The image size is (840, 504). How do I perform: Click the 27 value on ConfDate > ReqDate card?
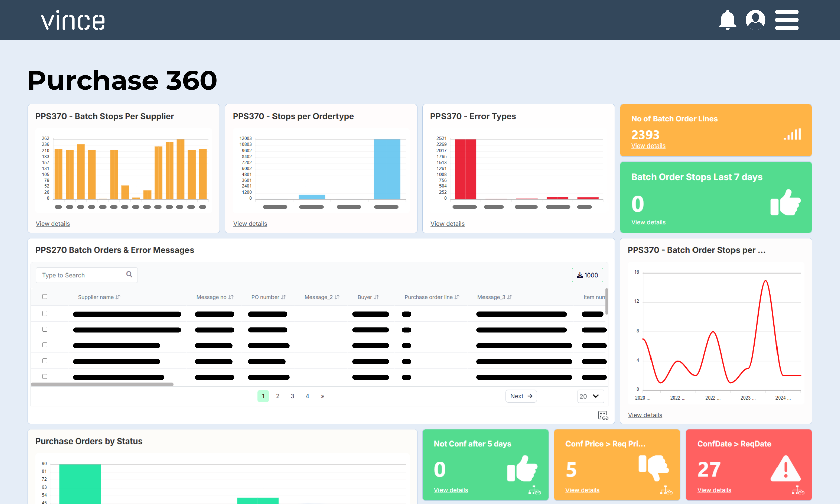coord(709,469)
